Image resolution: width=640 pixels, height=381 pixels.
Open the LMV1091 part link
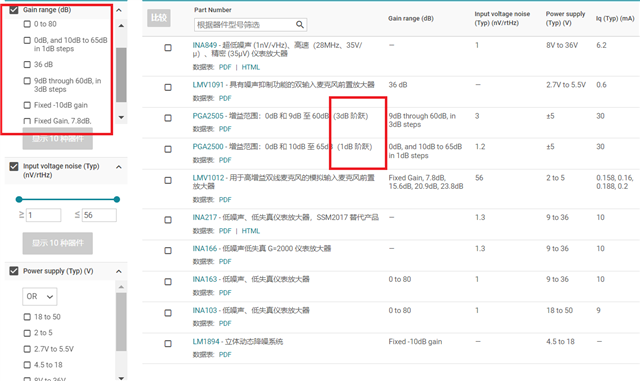click(208, 85)
